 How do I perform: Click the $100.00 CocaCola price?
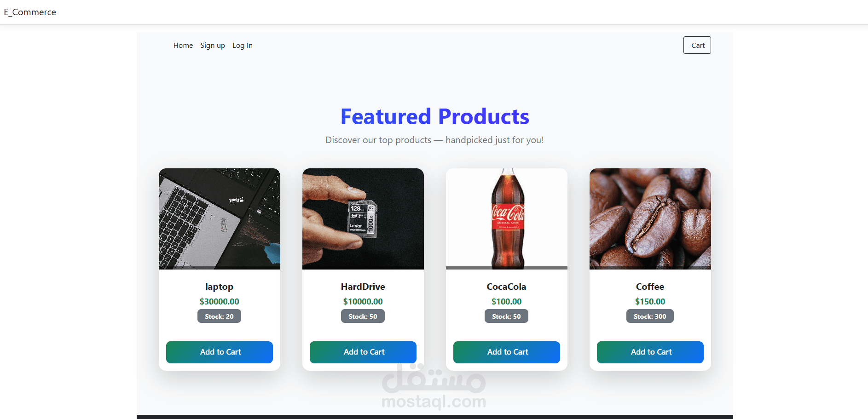(x=507, y=302)
